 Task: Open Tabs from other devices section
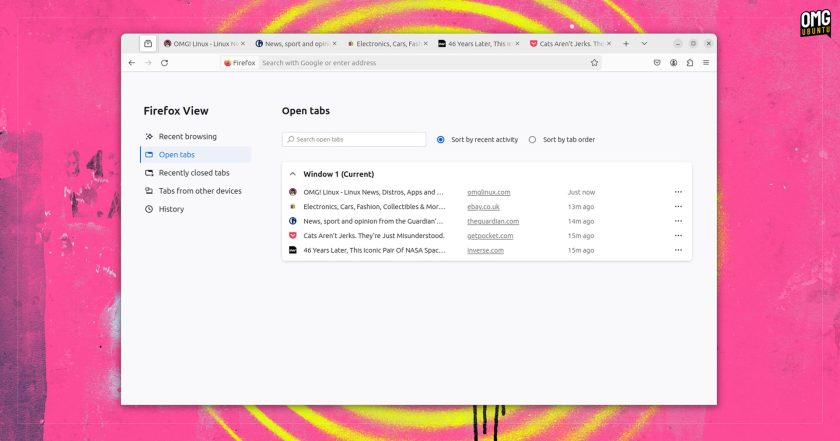coord(195,191)
